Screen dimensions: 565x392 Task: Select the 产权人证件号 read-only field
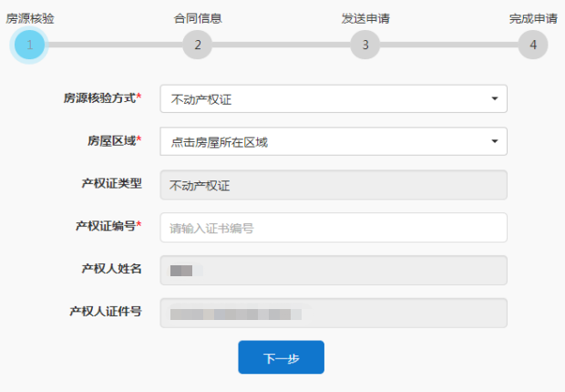333,313
